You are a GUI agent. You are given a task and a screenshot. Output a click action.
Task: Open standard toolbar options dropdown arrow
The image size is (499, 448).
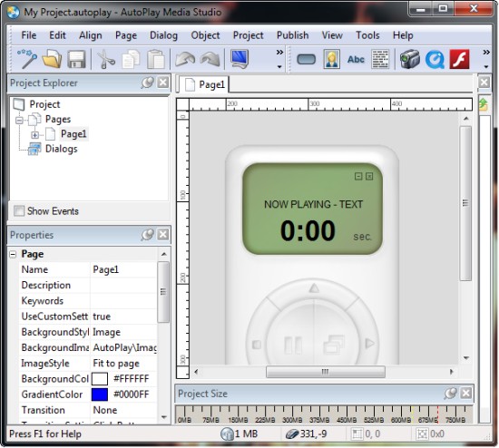tap(279, 66)
